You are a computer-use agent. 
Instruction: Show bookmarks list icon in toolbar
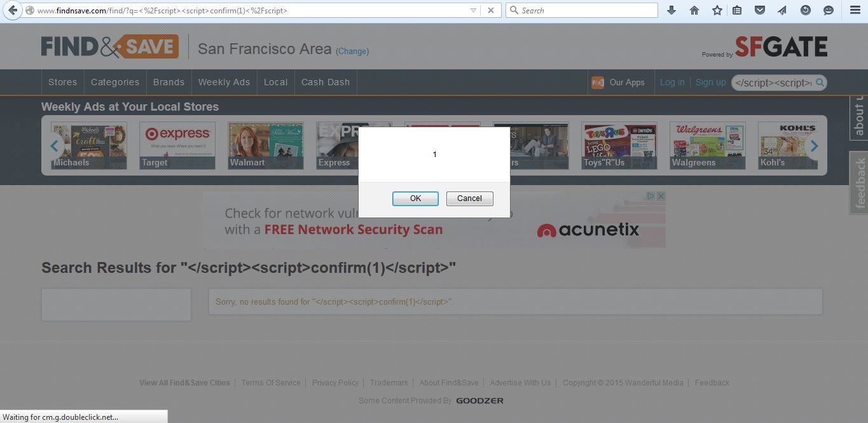click(x=737, y=10)
